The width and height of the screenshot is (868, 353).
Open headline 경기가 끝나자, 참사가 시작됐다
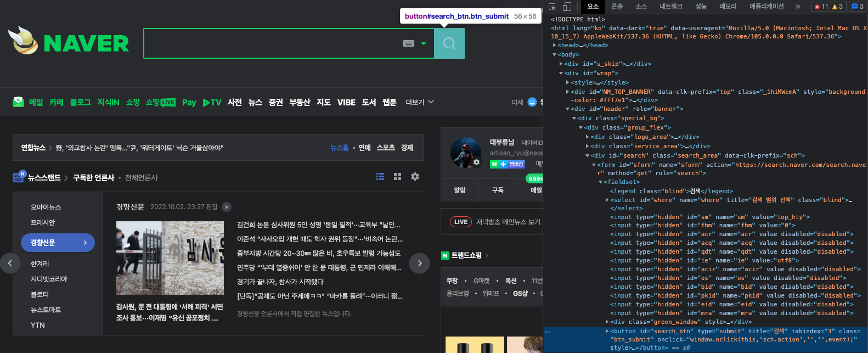[x=280, y=282]
